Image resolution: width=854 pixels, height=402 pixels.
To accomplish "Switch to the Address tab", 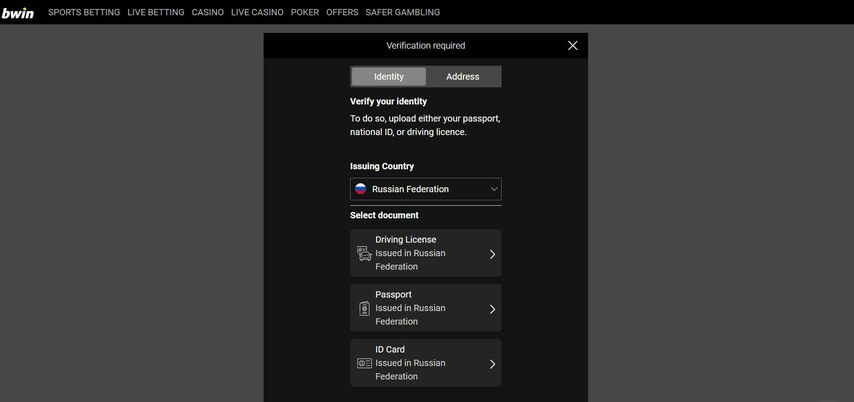I will point(463,77).
